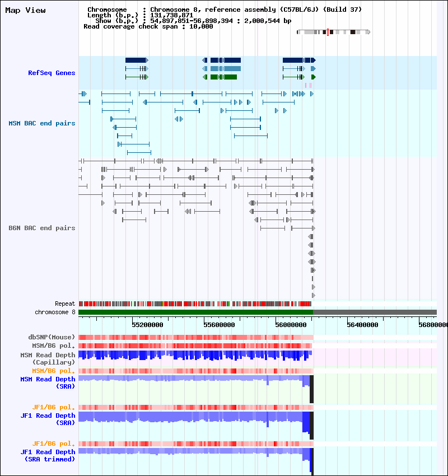Click the B6N BAC end pairs label

pyautogui.click(x=42, y=228)
